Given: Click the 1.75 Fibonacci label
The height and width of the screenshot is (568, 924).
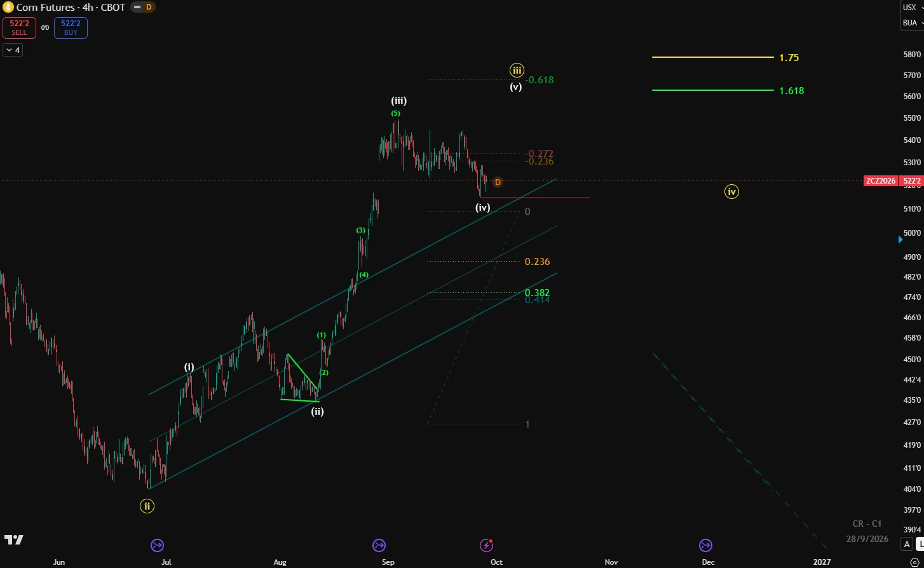Looking at the screenshot, I should tap(789, 58).
